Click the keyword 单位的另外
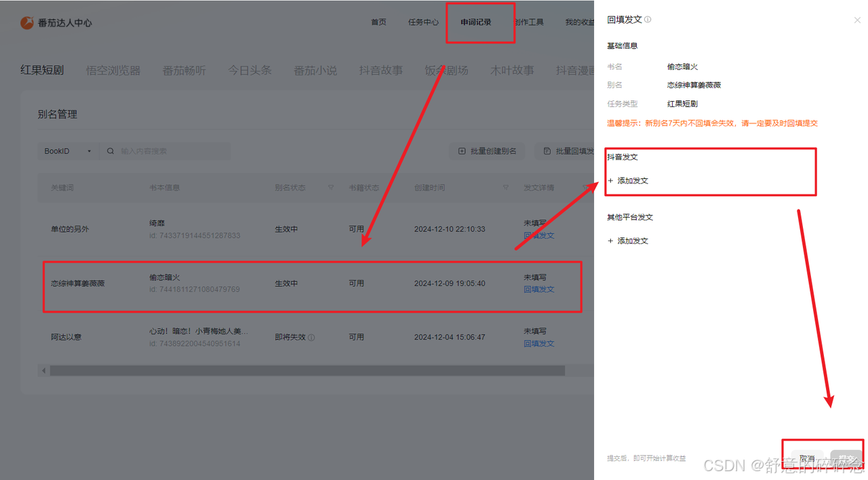The height and width of the screenshot is (480, 868). tap(70, 229)
